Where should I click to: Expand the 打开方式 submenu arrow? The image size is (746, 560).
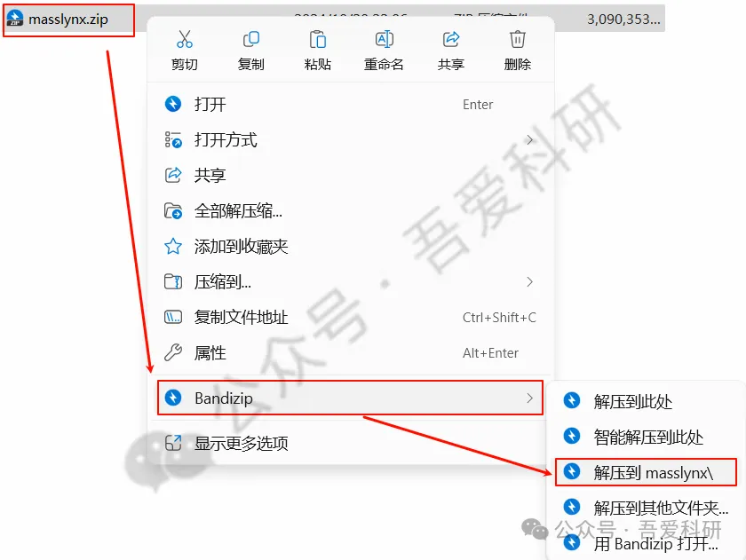pyautogui.click(x=529, y=139)
